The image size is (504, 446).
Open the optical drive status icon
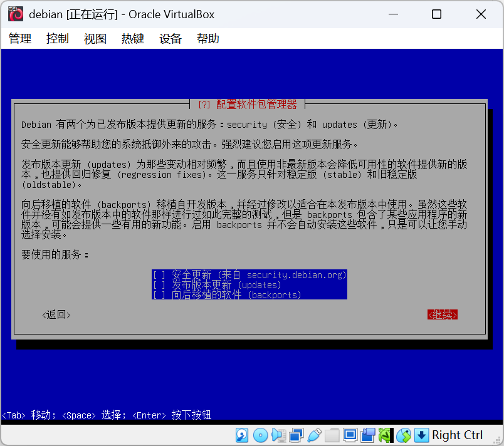260,435
